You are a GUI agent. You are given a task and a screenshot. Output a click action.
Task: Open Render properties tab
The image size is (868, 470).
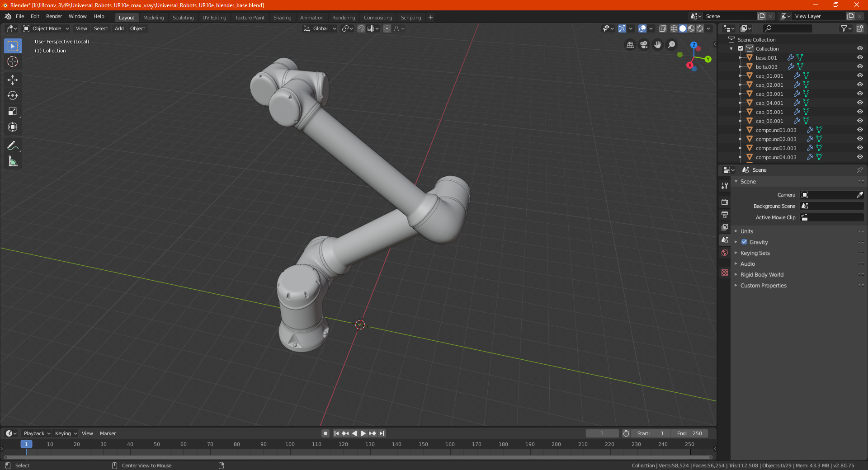[x=725, y=202]
